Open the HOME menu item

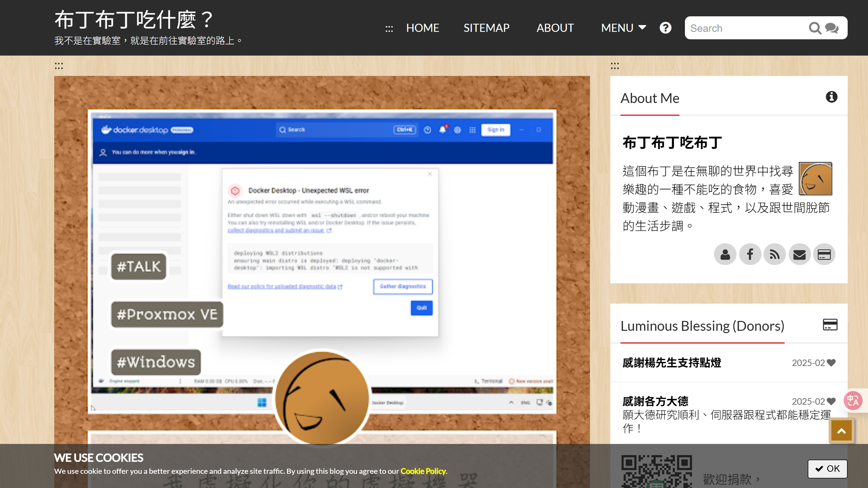tap(422, 28)
